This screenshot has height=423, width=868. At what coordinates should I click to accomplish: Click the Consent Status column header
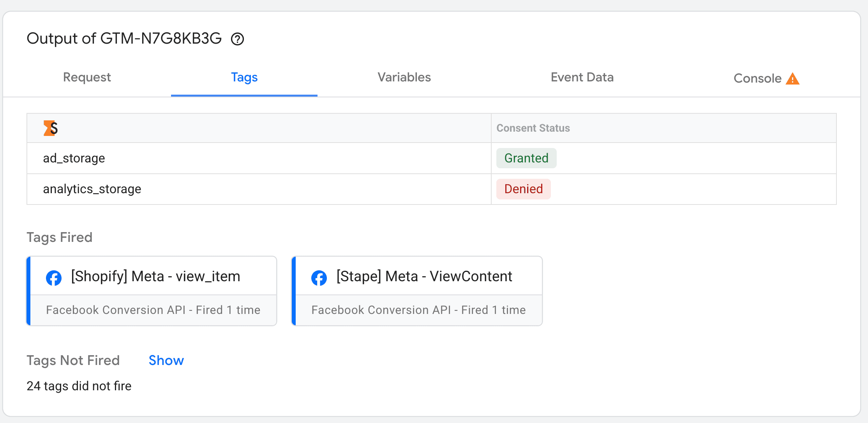(533, 128)
